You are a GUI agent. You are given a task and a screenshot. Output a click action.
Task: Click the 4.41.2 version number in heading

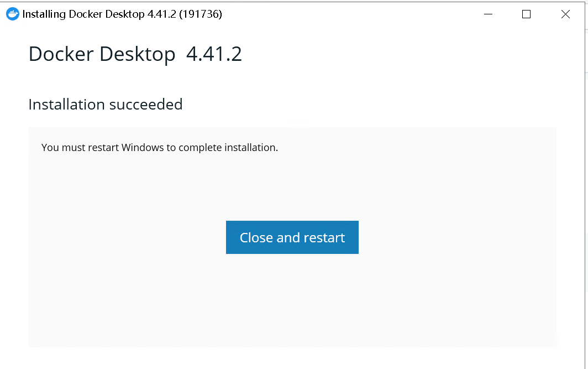click(214, 54)
